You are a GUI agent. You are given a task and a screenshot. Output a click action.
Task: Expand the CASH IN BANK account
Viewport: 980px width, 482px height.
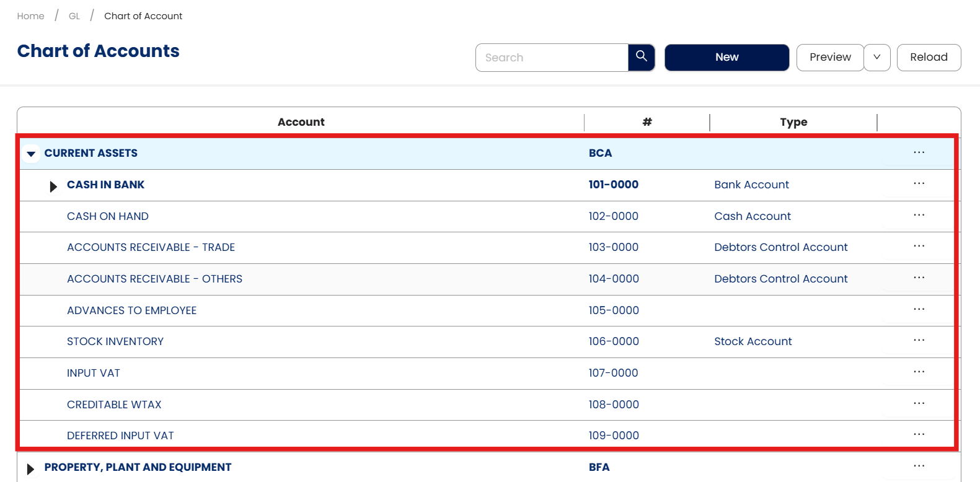pyautogui.click(x=53, y=186)
